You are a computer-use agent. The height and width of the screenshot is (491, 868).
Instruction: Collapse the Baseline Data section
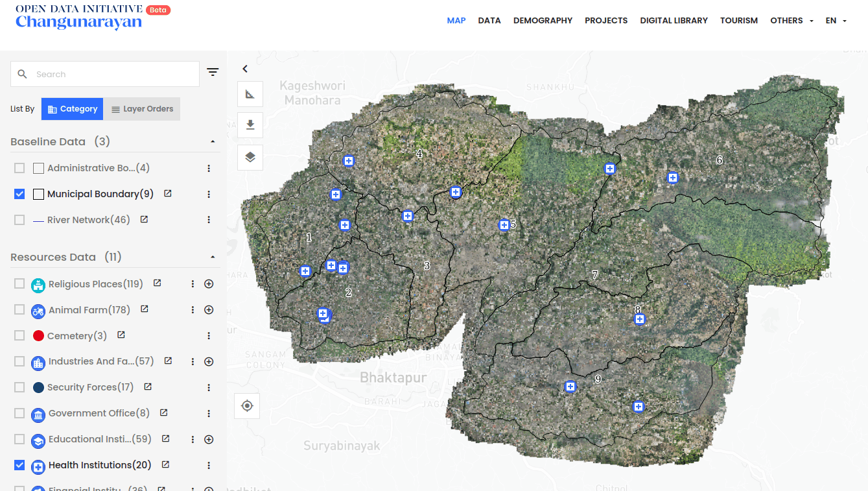pyautogui.click(x=213, y=141)
